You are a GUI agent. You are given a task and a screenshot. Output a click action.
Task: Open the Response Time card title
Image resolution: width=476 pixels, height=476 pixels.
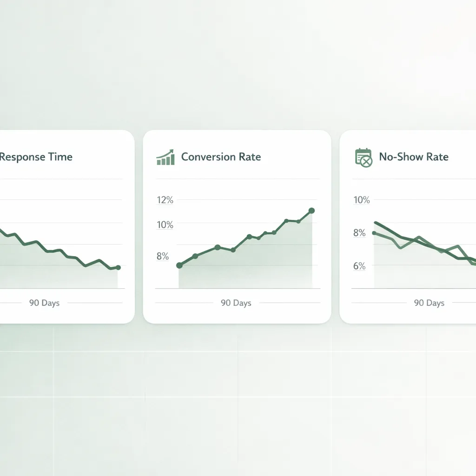pos(36,157)
